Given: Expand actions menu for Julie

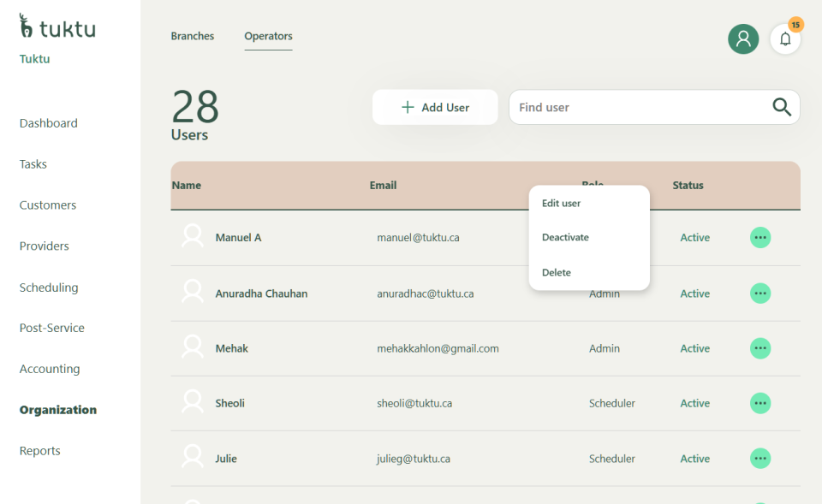Looking at the screenshot, I should click(759, 459).
